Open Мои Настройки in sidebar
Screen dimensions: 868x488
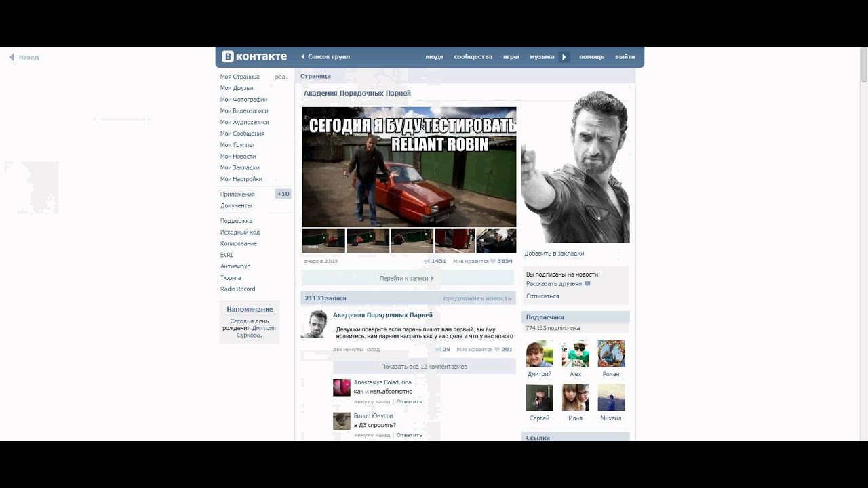coord(241,179)
